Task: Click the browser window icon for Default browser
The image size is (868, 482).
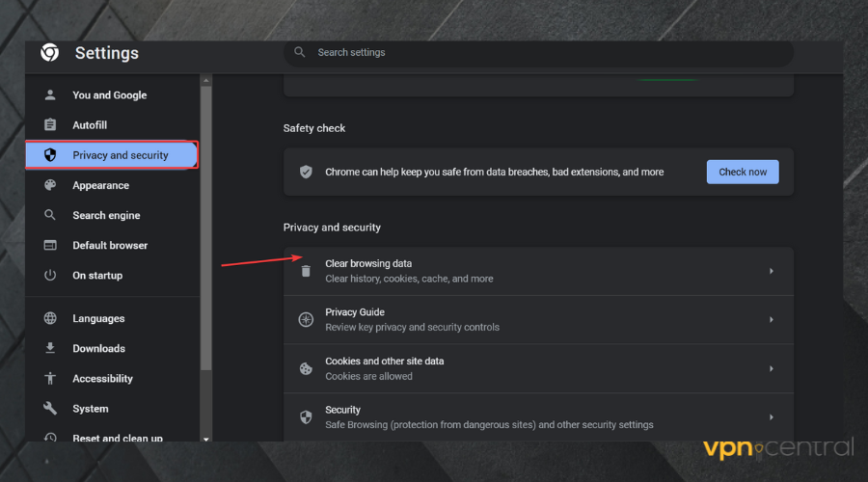Action: coord(50,245)
